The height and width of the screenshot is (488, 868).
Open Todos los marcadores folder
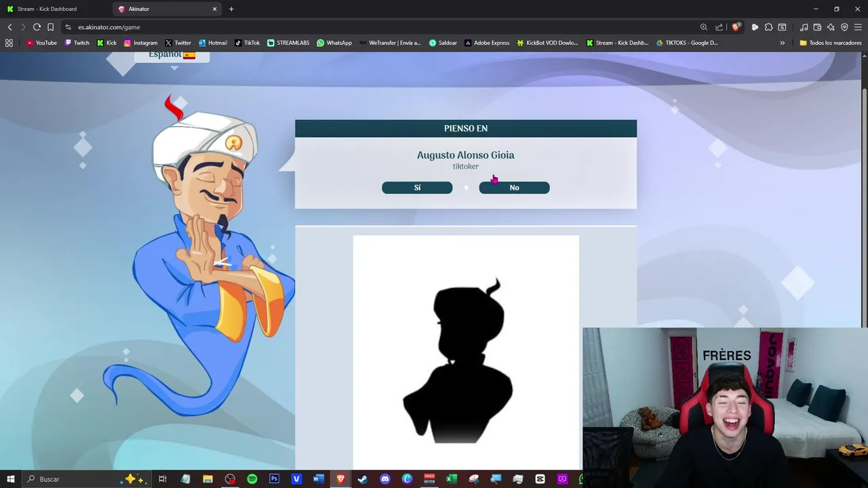pyautogui.click(x=830, y=43)
